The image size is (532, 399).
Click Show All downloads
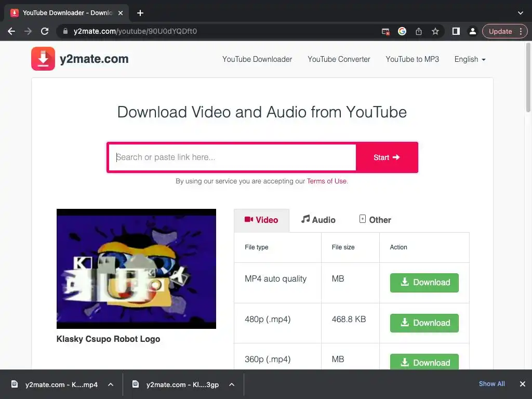[491, 384]
